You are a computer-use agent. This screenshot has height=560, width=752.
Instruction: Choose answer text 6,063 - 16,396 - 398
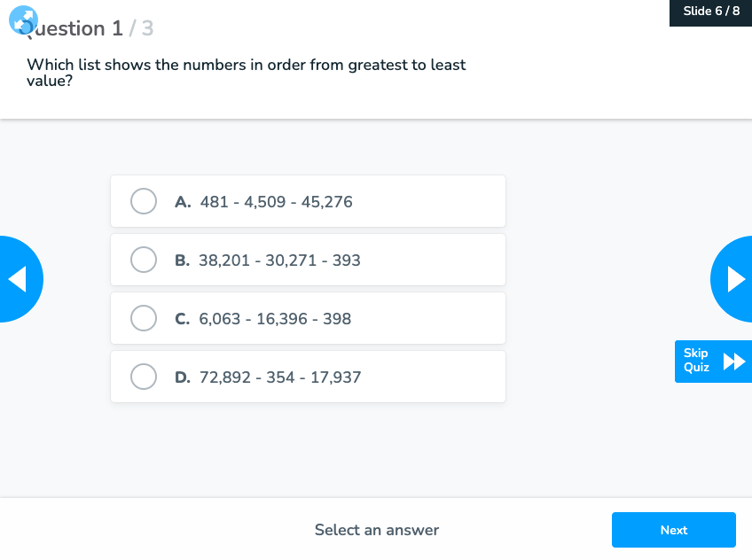[275, 319]
